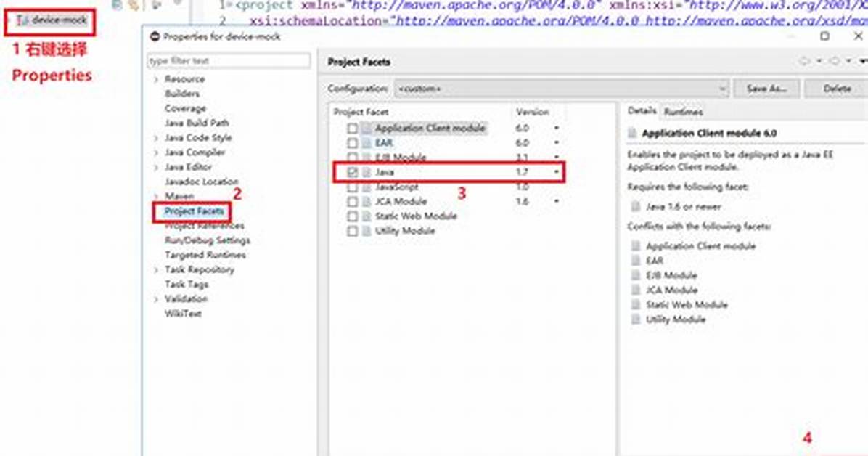
Task: Click the Static Web Module icon
Action: tap(367, 216)
